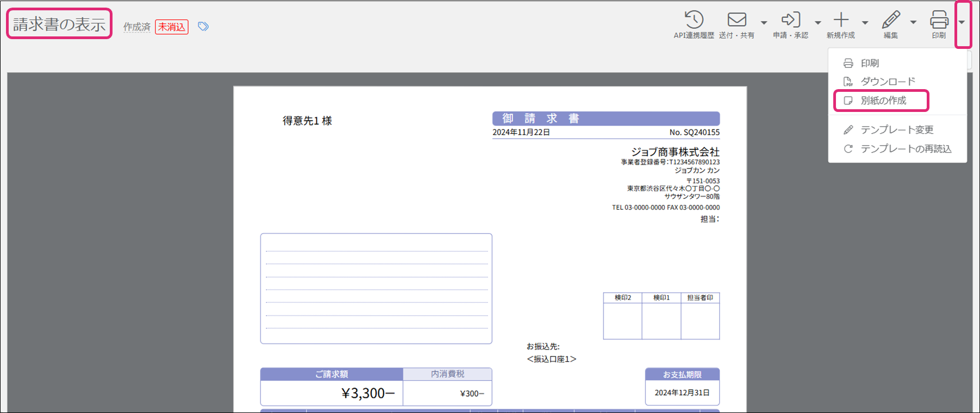Select 印刷 from the dropdown menu
The width and height of the screenshot is (980, 413).
point(870,63)
